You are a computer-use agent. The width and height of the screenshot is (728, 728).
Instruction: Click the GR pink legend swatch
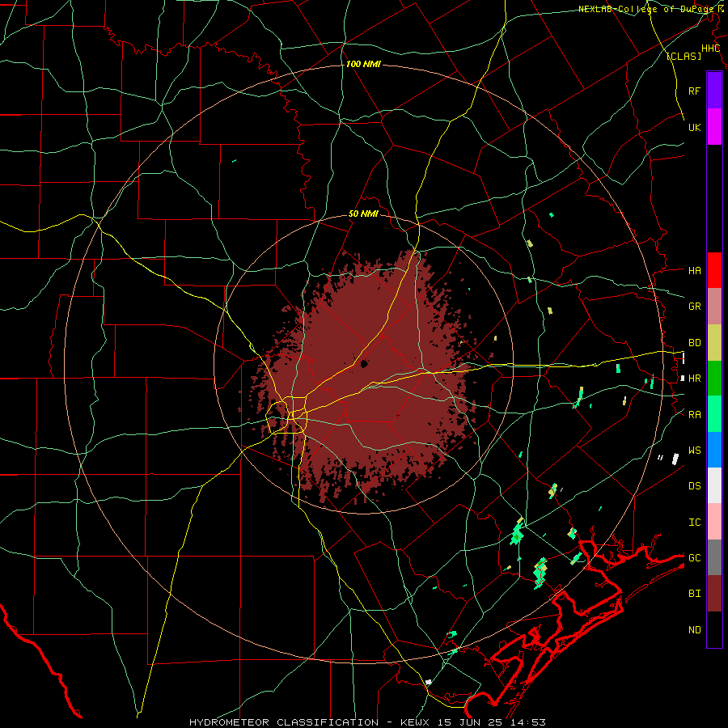pyautogui.click(x=714, y=306)
